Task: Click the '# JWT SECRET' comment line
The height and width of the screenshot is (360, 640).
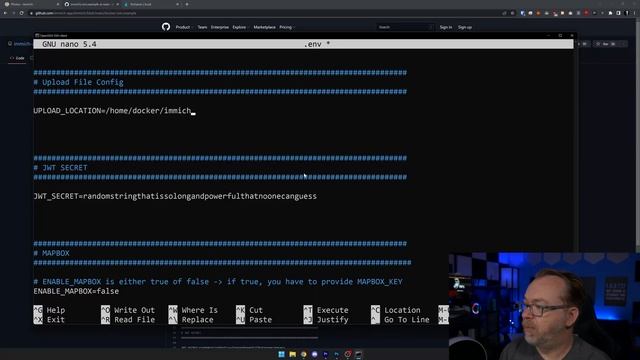Action: pyautogui.click(x=60, y=168)
